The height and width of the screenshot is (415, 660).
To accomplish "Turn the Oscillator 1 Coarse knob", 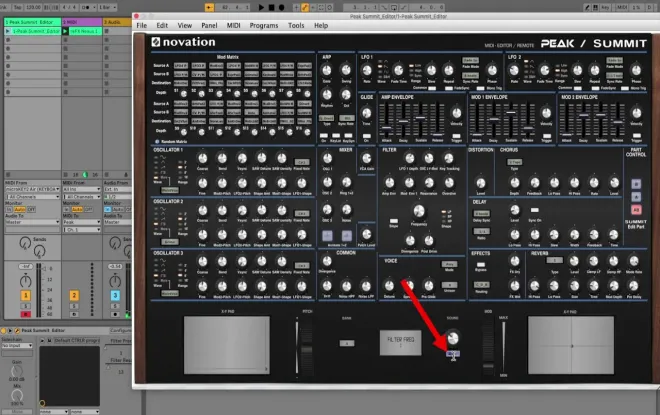I will pyautogui.click(x=202, y=158).
